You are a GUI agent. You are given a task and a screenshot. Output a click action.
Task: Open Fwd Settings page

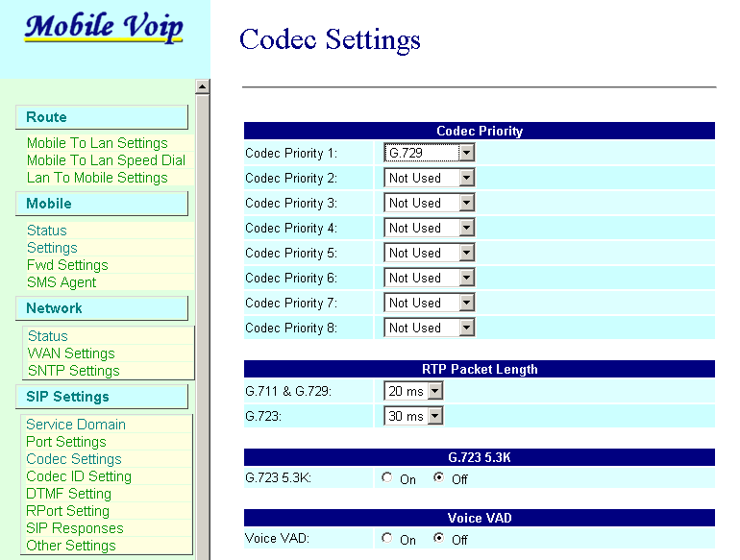[67, 265]
